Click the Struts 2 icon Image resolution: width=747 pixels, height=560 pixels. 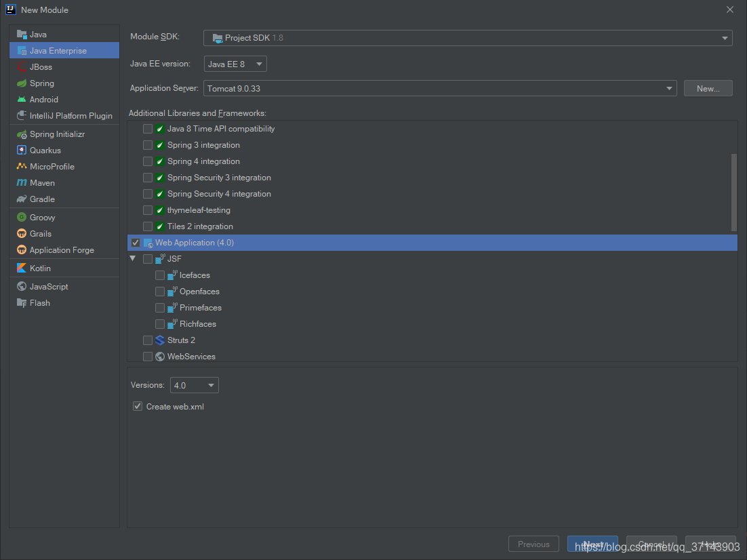click(160, 340)
